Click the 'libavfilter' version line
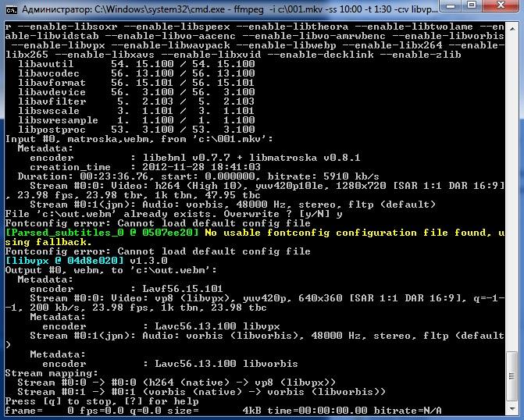This screenshot has height=420, width=524. click(x=137, y=101)
